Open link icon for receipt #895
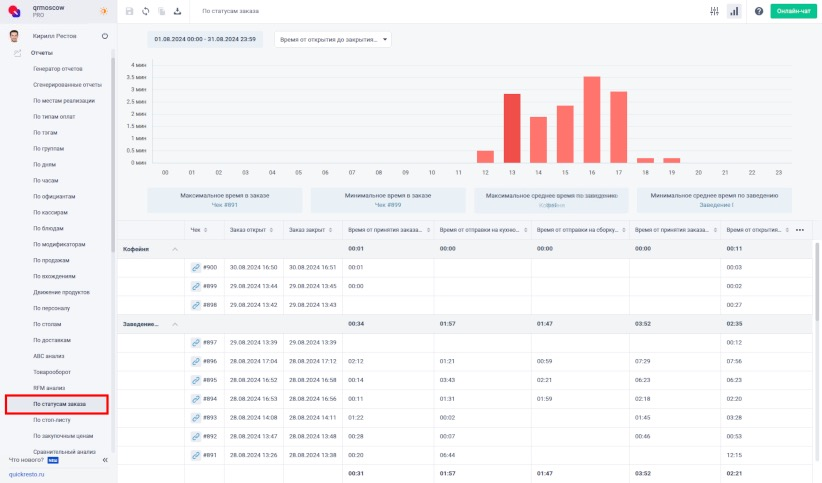 point(196,380)
